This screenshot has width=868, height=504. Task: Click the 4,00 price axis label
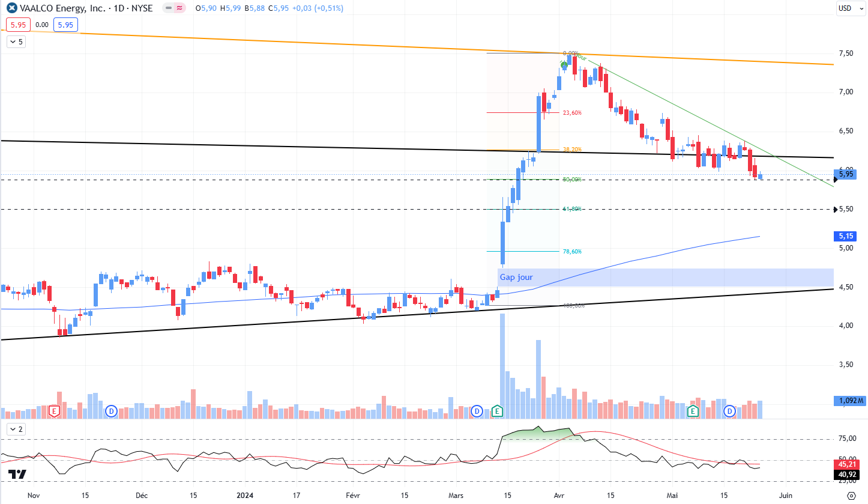tap(846, 326)
